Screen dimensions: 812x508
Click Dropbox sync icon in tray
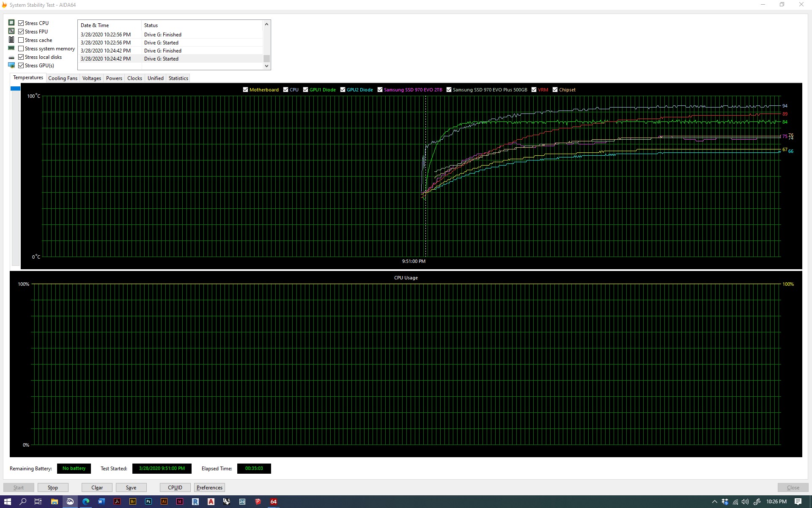725,502
